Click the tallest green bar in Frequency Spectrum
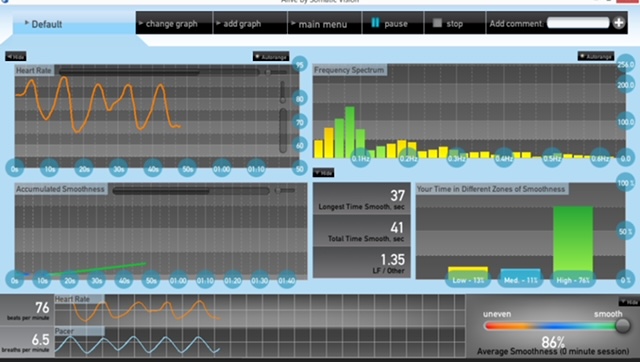Image resolution: width=640 pixels, height=362 pixels. click(349, 132)
